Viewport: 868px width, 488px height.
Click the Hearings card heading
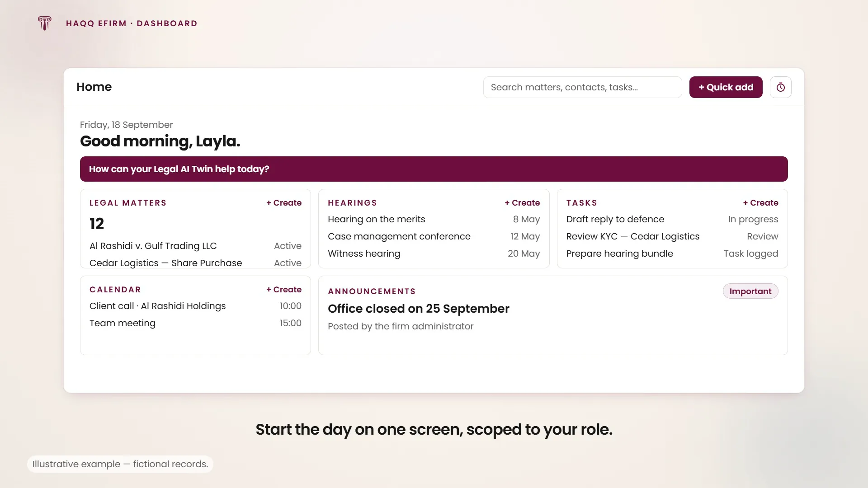click(x=352, y=203)
